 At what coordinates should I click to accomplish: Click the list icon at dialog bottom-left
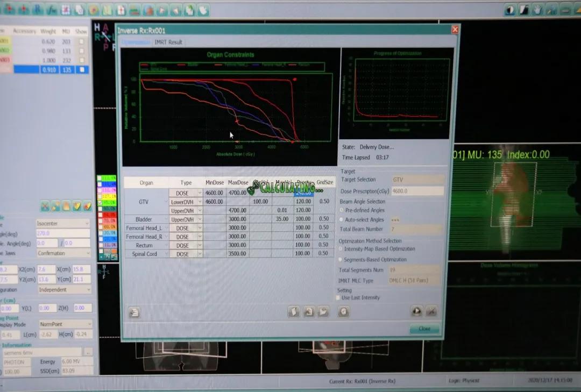(x=134, y=312)
